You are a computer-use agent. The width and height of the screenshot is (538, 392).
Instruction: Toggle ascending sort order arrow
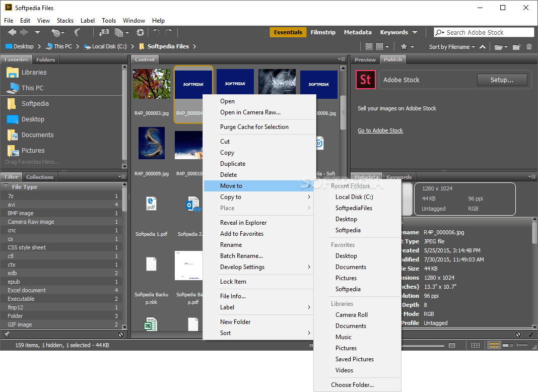pos(483,47)
